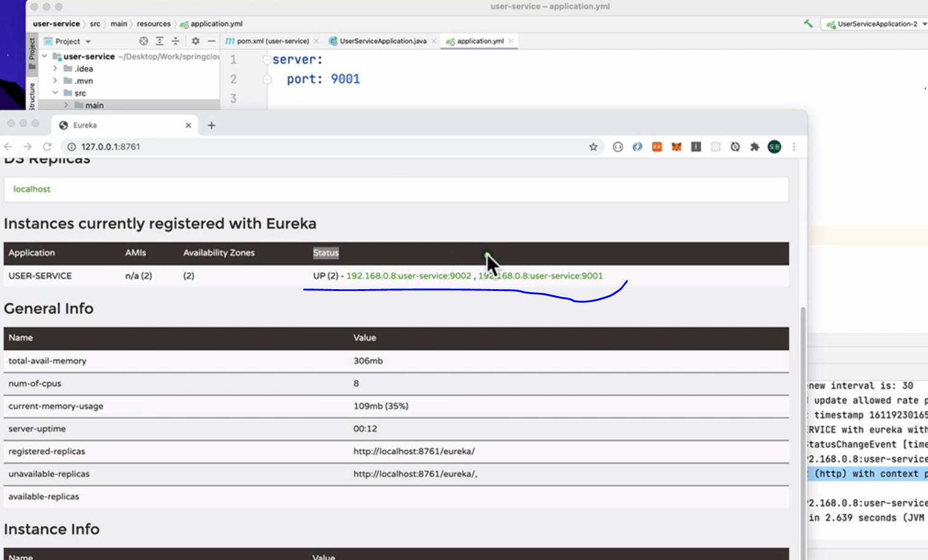Close the application.yml editor tab
The width and height of the screenshot is (928, 560).
point(511,41)
